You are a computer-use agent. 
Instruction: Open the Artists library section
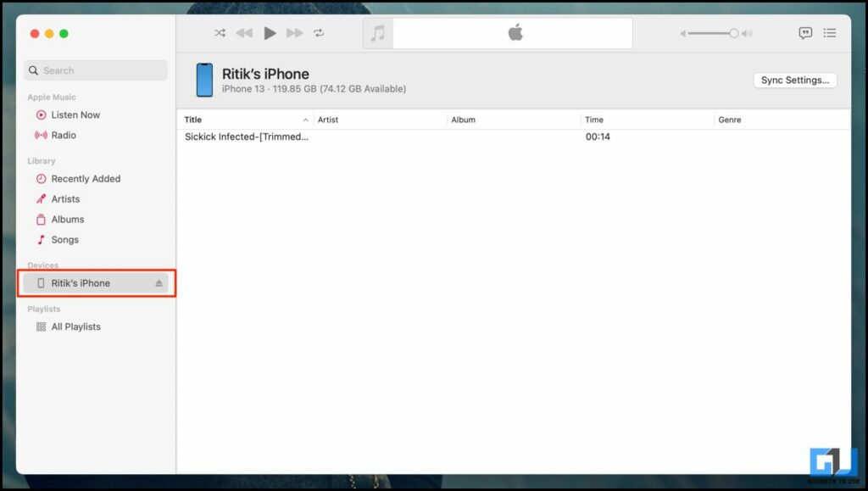(66, 198)
